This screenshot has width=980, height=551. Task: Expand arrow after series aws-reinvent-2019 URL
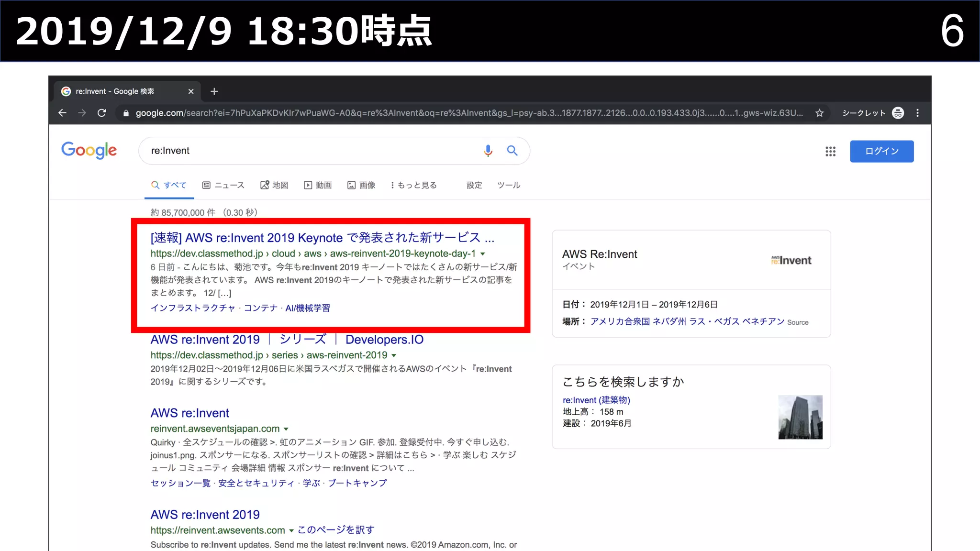(x=394, y=355)
